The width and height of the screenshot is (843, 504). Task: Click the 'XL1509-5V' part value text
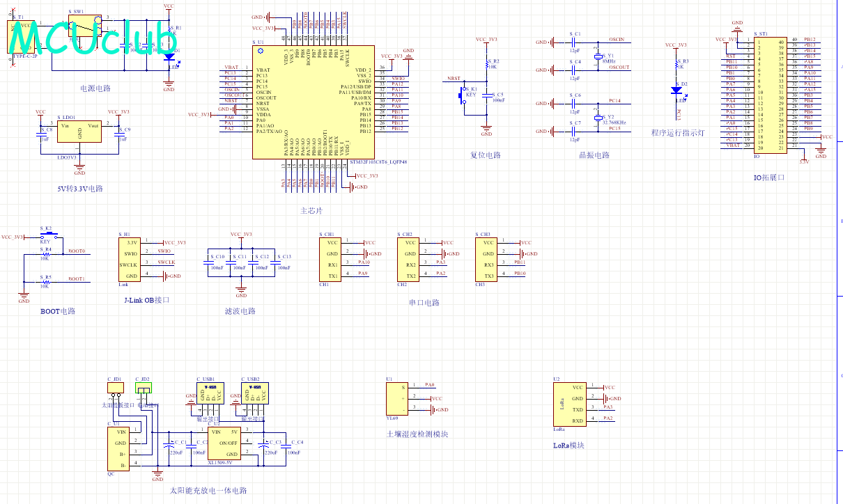(220, 463)
